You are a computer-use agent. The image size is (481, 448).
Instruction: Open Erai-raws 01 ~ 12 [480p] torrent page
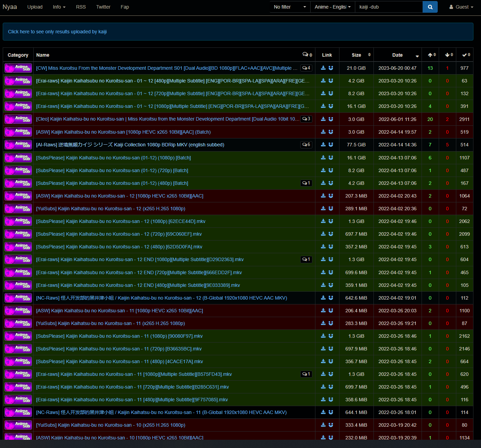[x=173, y=81]
